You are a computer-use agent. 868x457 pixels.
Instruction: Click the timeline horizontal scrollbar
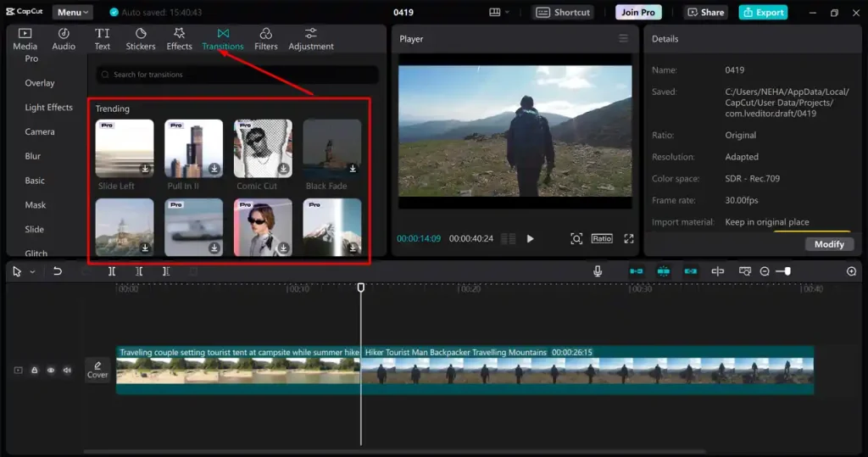coord(395,451)
